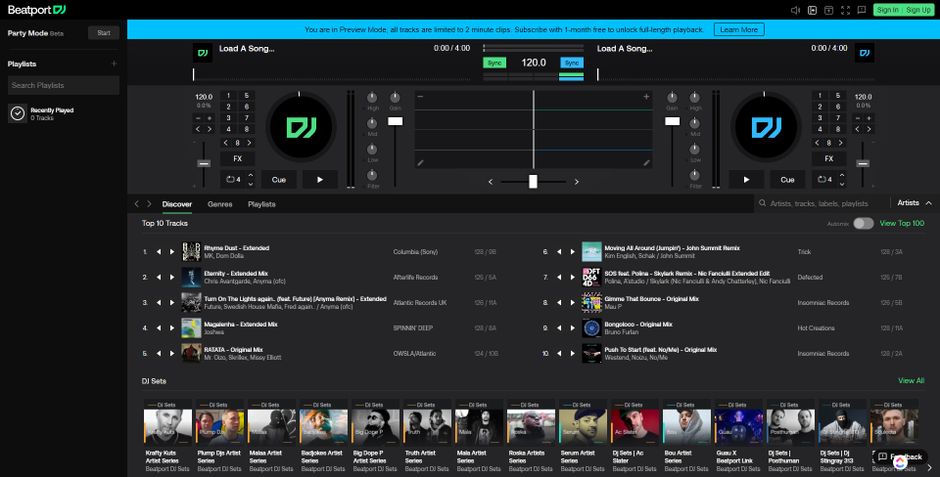Screen dimensions: 940x477
Task: Click the search magnifier icon
Action: click(x=763, y=203)
